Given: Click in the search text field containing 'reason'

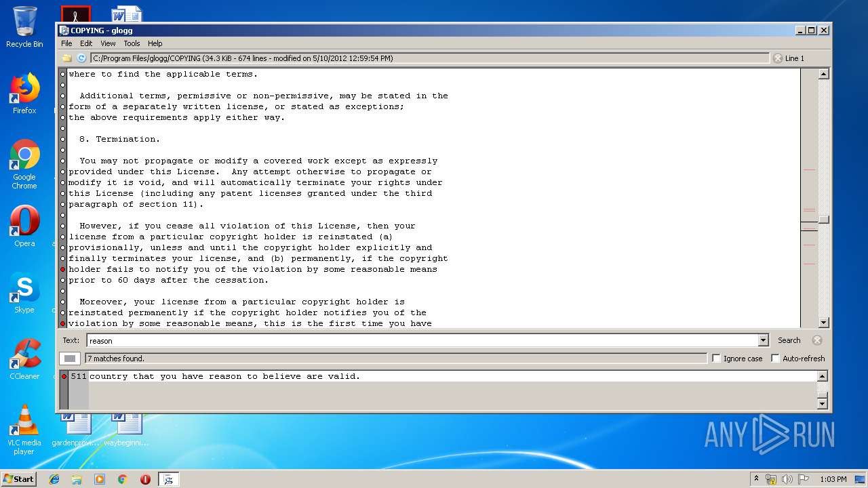Looking at the screenshot, I should (422, 340).
